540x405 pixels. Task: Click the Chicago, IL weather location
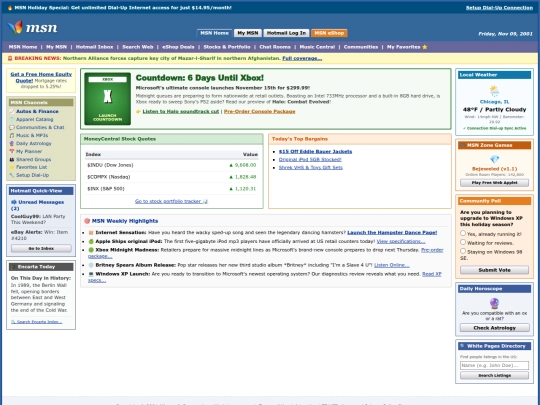(x=494, y=102)
